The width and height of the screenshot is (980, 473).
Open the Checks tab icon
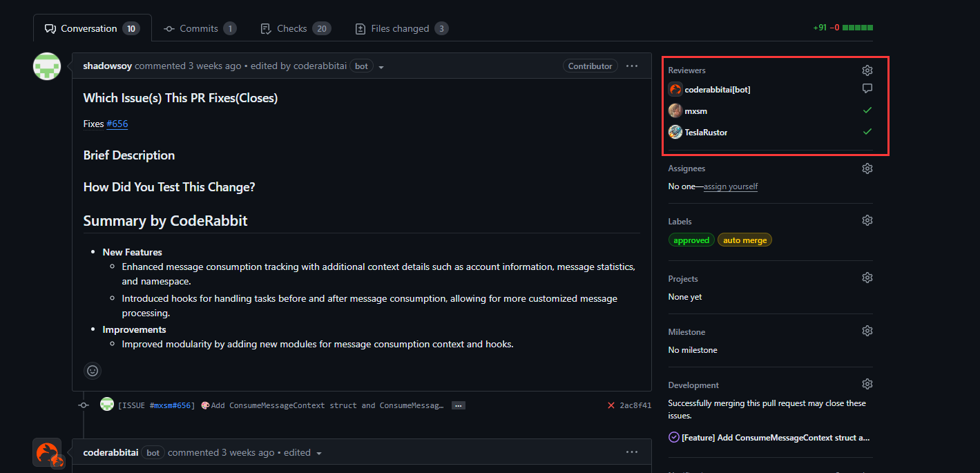[266, 28]
